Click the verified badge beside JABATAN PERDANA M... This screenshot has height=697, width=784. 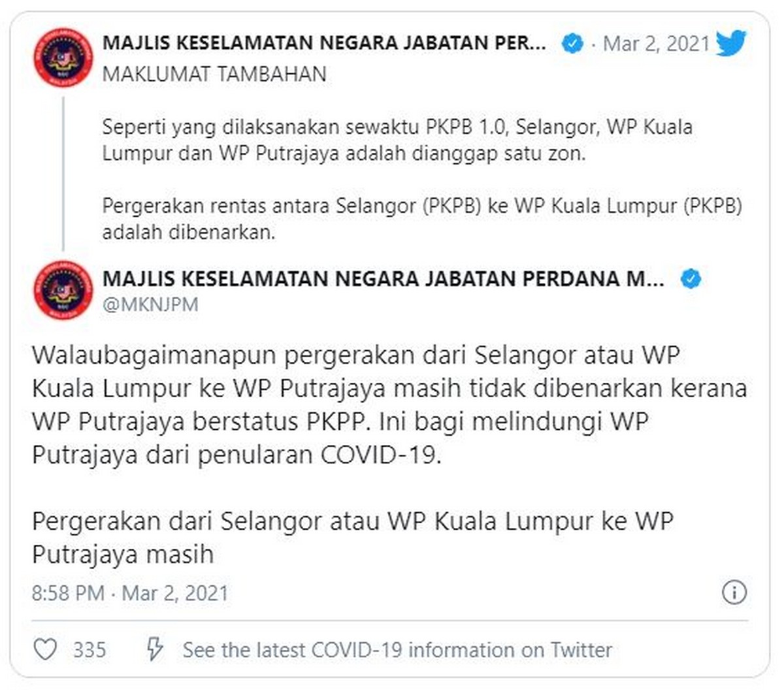tap(691, 280)
